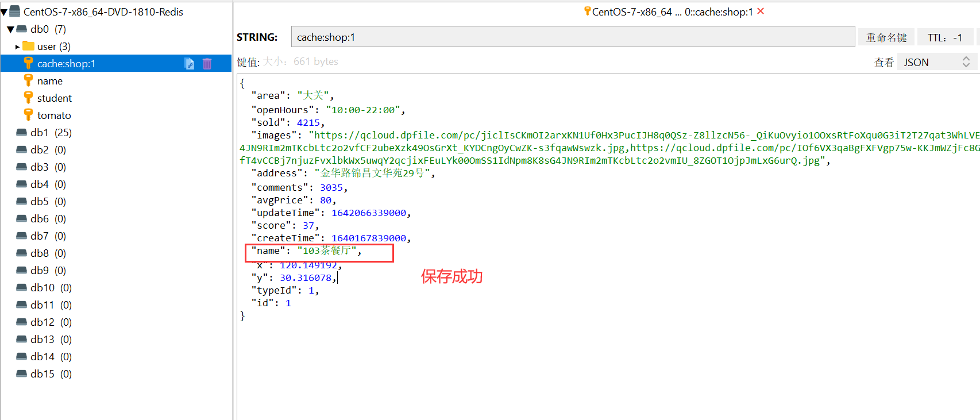Viewport: 980px width, 420px height.
Task: Collapse the CentOS-7-x86_64-DVD-1810-Redis server node
Action: coord(4,12)
